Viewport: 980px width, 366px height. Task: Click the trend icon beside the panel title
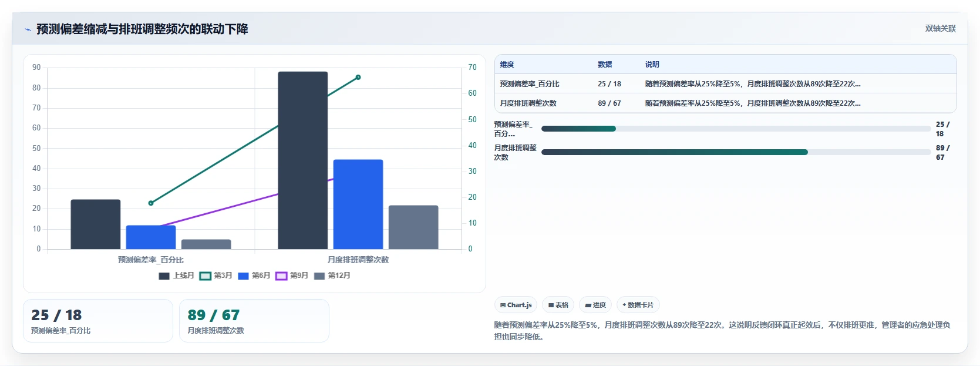28,29
